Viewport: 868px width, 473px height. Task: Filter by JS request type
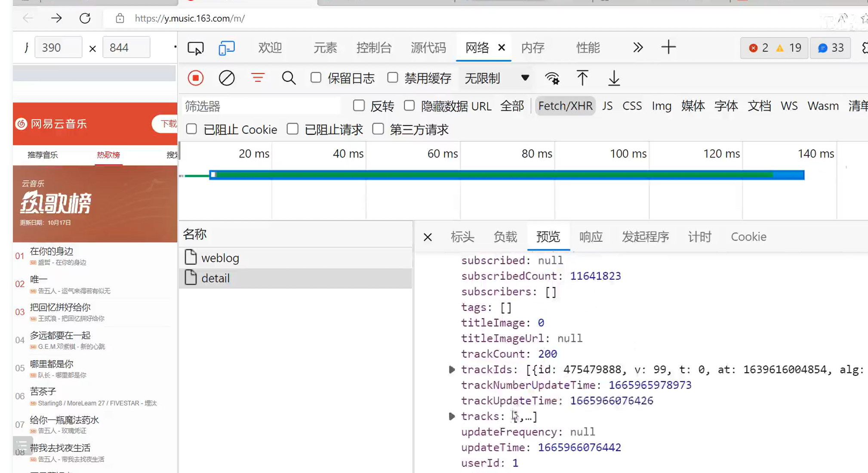pos(607,106)
